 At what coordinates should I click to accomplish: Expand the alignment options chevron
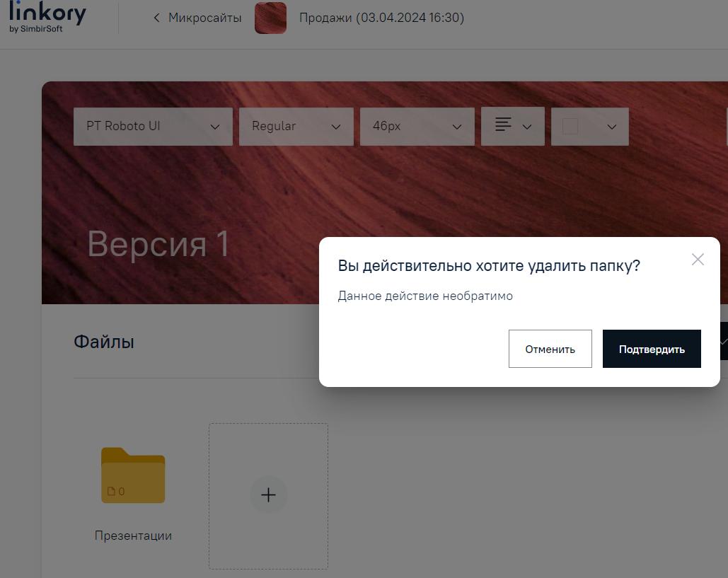pyautogui.click(x=526, y=126)
